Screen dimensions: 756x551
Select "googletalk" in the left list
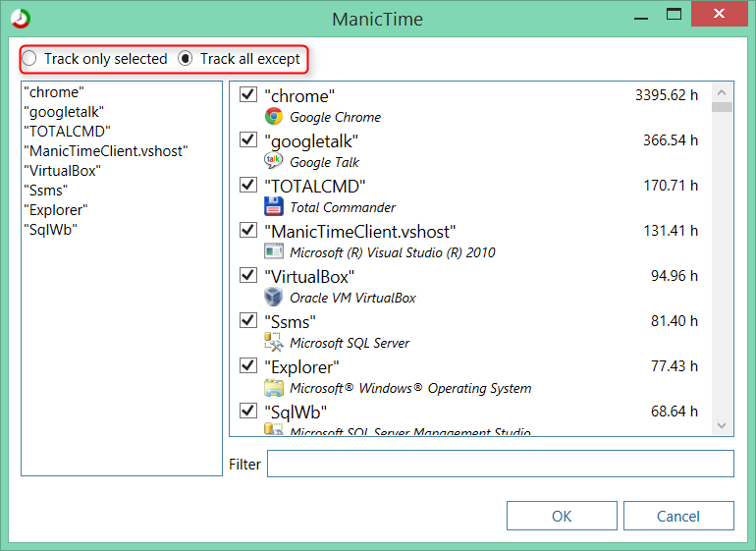[64, 112]
